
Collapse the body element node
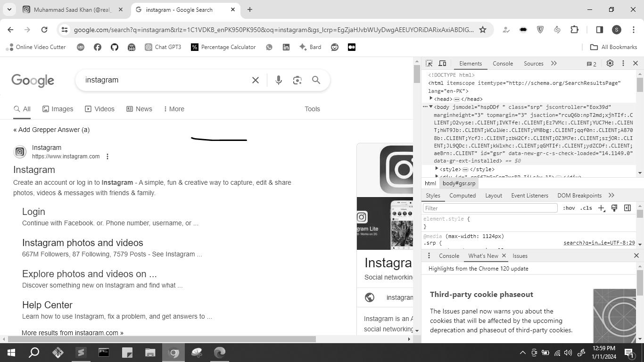[431, 107]
